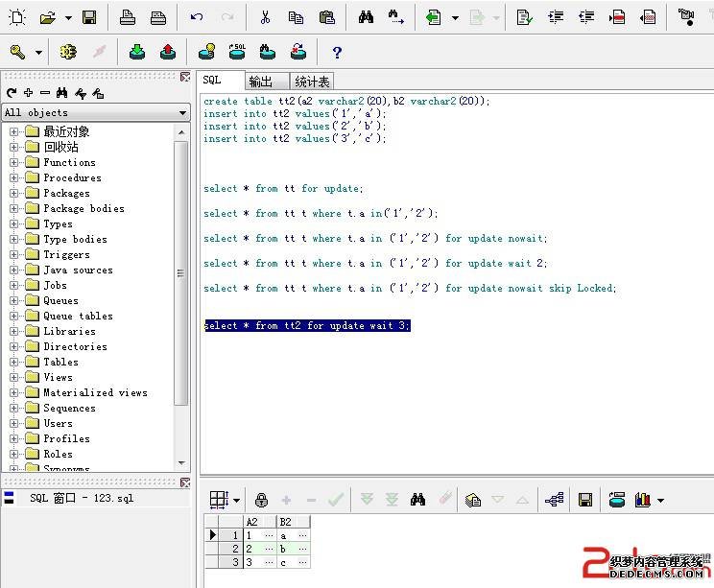This screenshot has width=714, height=588.
Task: Toggle the edit data lock icon
Action: pos(261,500)
